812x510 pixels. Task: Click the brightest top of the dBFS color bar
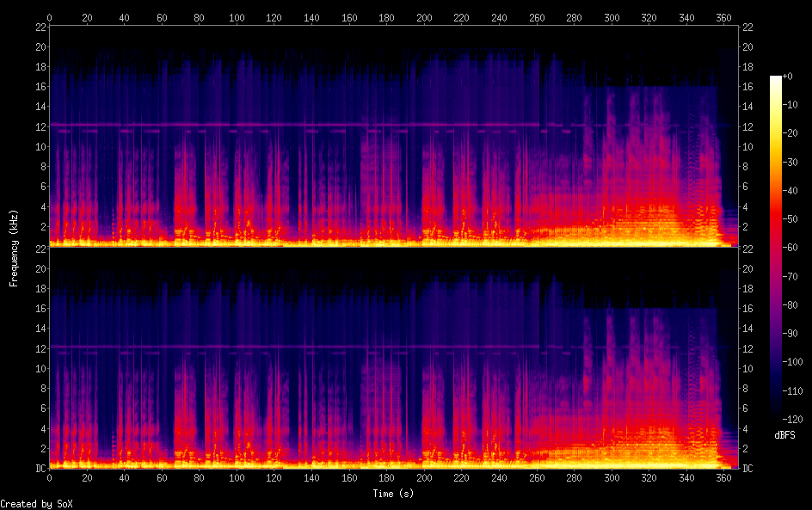pyautogui.click(x=776, y=79)
